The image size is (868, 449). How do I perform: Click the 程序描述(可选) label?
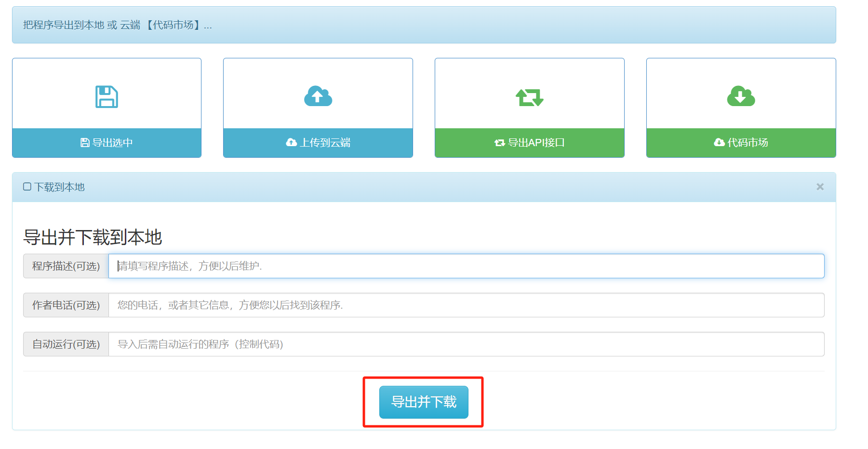(66, 266)
